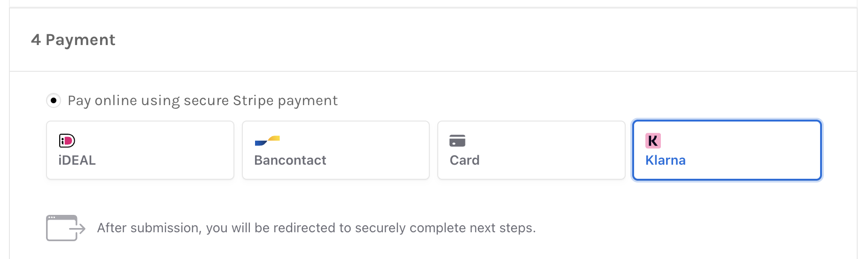Viewport: 868px width, 259px height.
Task: Click the '4 Payment' section heading
Action: pyautogui.click(x=73, y=40)
